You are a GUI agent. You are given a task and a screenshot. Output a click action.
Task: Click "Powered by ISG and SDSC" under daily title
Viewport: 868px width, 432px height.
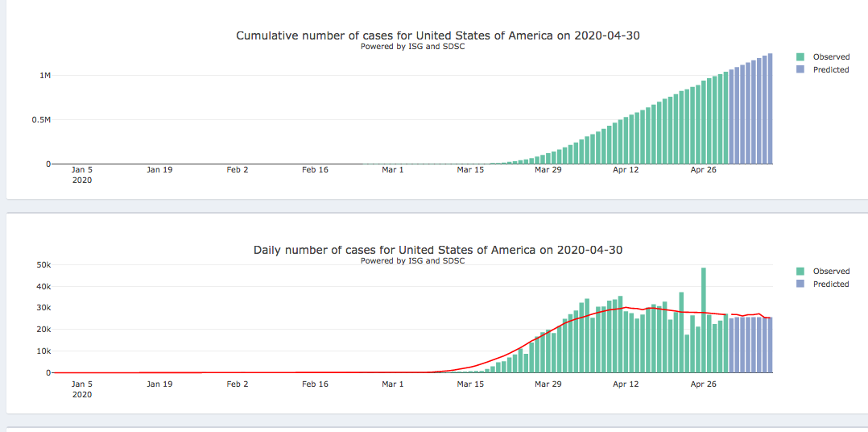point(412,261)
